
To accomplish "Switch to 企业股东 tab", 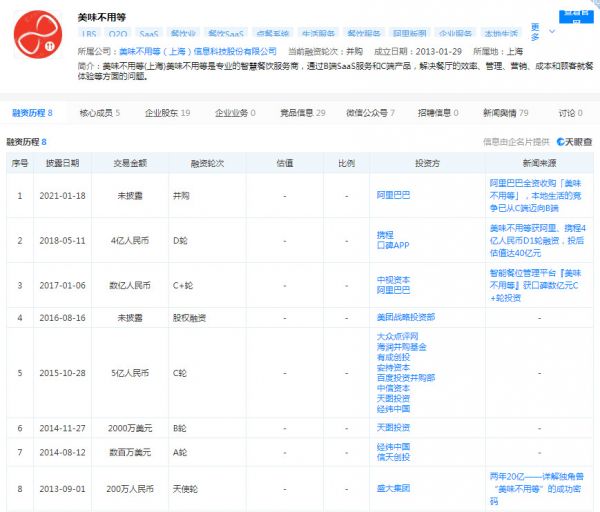I will tap(170, 114).
